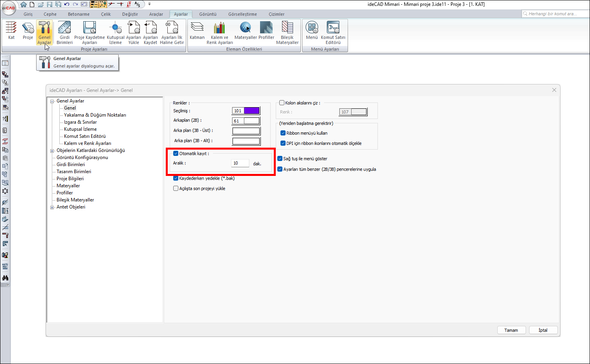Open Komut Satırı Editörü ribbon icon

(333, 33)
